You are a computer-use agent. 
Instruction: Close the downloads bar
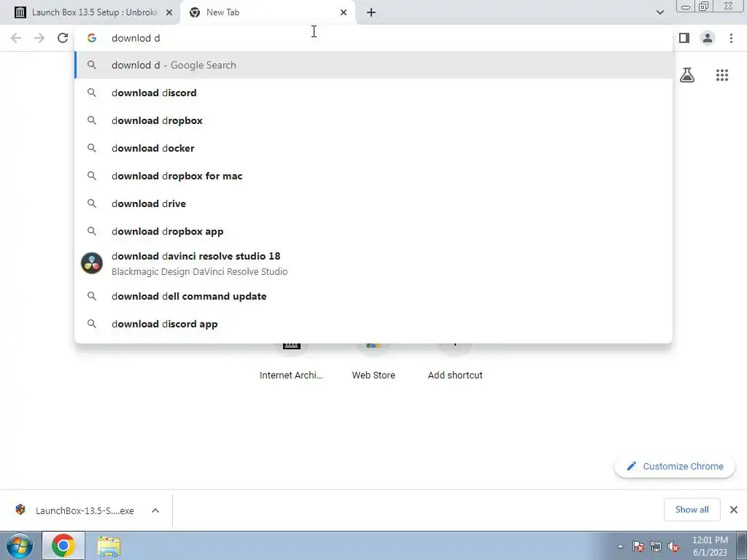(x=734, y=510)
